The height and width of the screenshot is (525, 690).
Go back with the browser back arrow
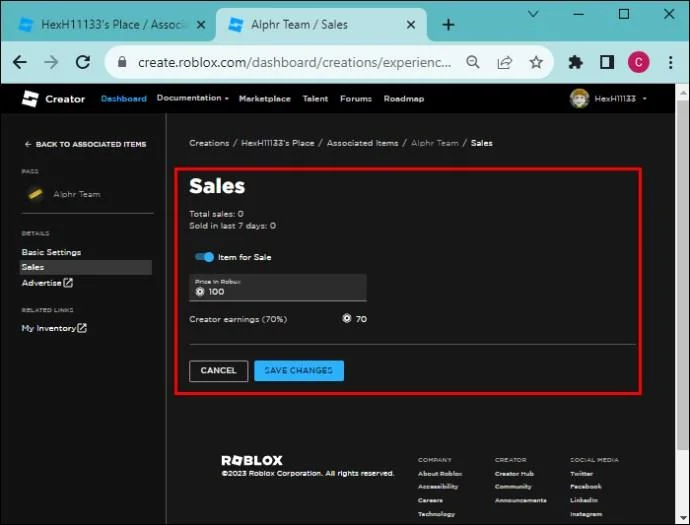click(x=19, y=62)
